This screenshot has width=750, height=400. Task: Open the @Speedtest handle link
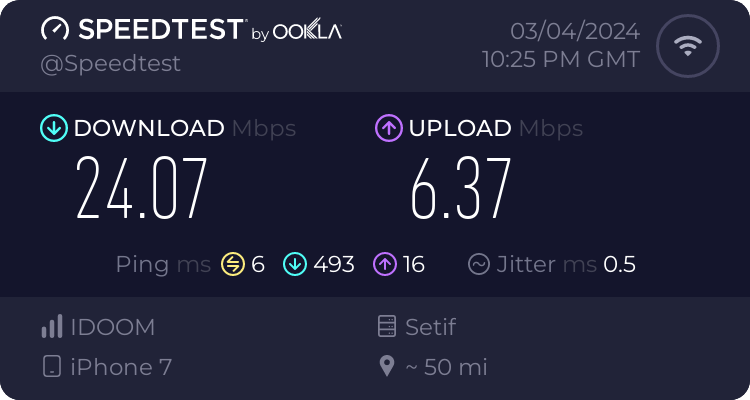pos(110,62)
